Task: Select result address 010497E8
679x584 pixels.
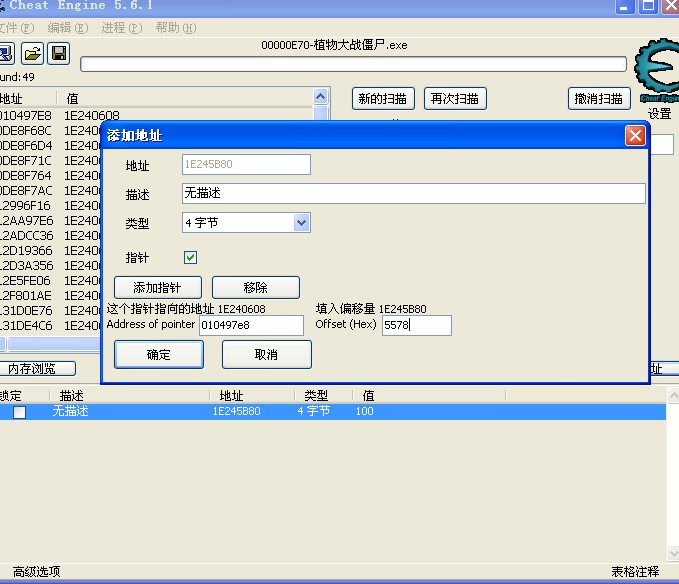Action: click(25, 116)
